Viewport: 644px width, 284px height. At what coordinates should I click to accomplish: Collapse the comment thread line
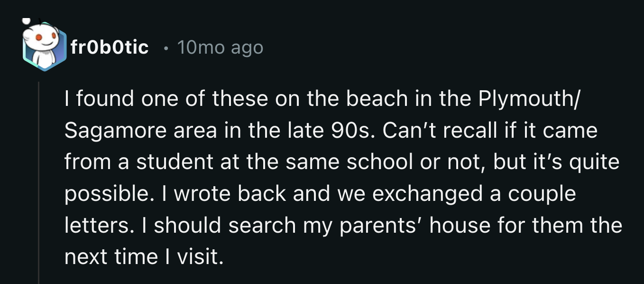(x=40, y=180)
